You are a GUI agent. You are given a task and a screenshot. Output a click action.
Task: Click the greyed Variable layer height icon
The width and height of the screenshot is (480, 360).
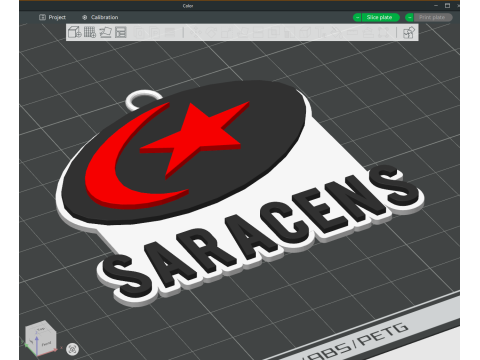(170, 33)
